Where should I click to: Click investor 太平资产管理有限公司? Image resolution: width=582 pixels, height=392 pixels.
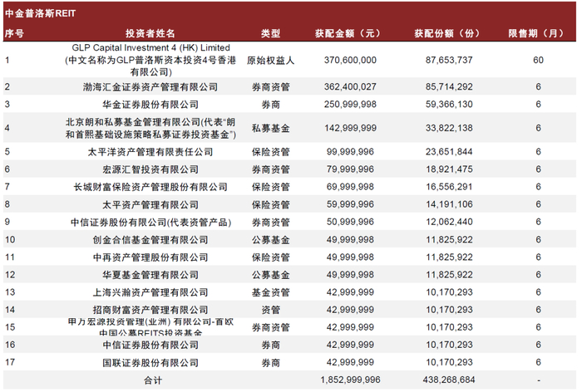point(150,204)
